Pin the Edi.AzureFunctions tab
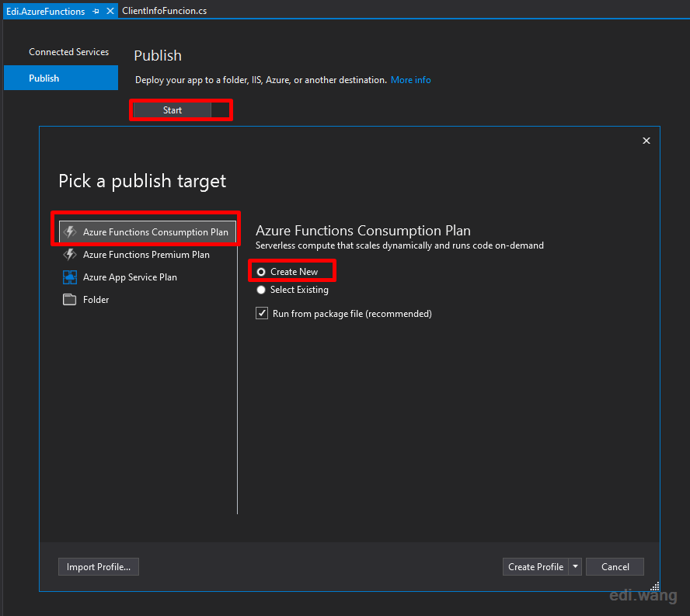 click(x=96, y=12)
